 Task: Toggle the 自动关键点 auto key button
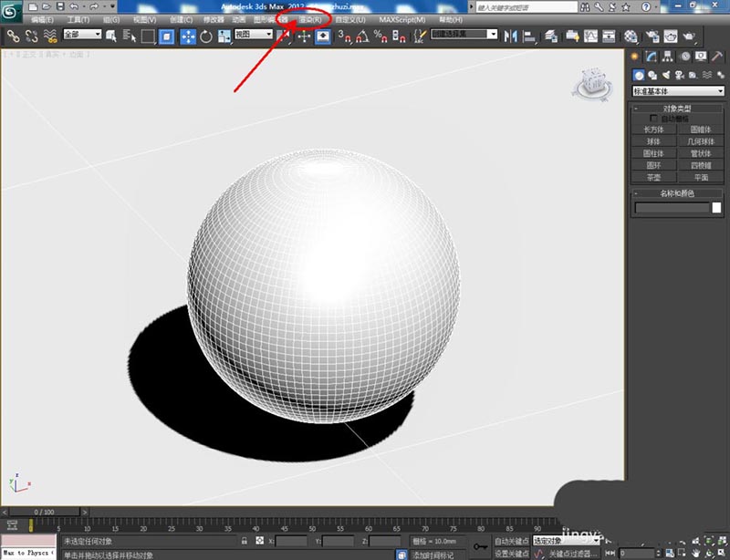[511, 541]
